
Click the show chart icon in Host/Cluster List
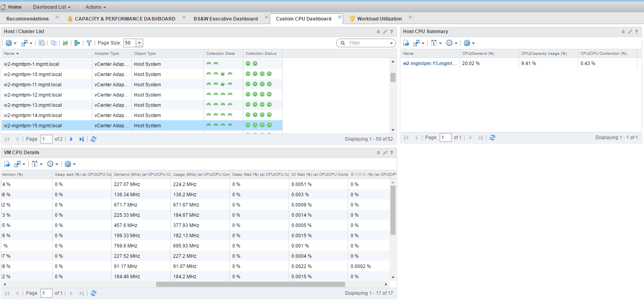(65, 43)
